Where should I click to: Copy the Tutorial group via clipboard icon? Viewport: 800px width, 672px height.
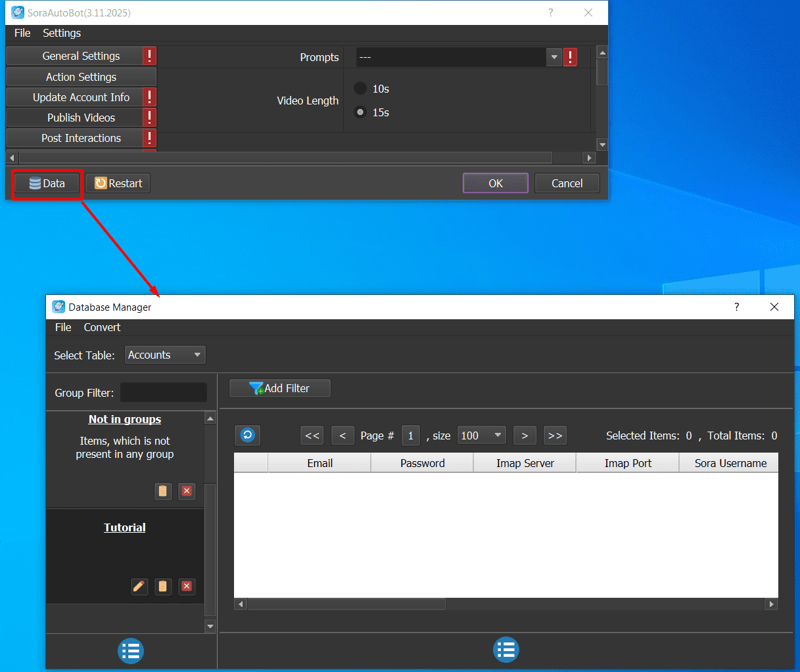[x=163, y=587]
